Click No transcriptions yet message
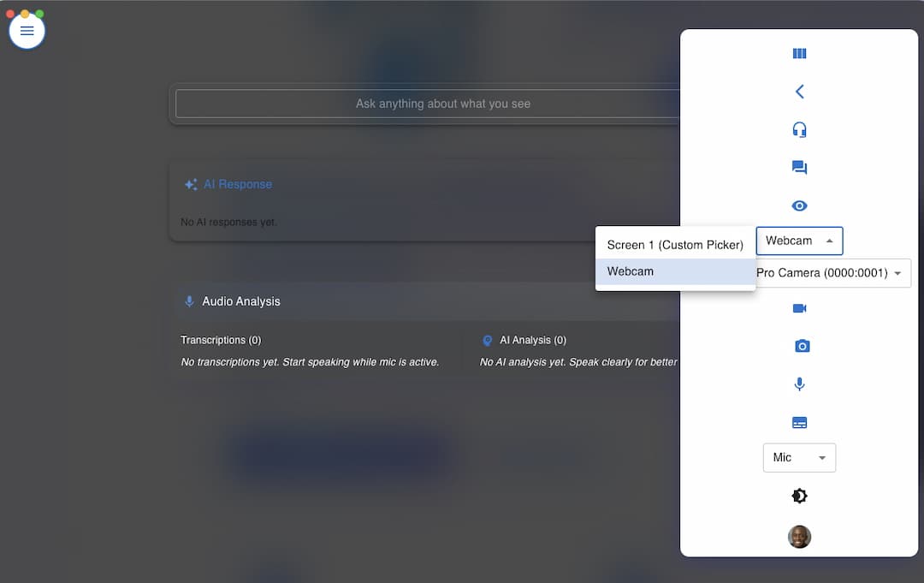Viewport: 924px width, 583px height. [310, 362]
